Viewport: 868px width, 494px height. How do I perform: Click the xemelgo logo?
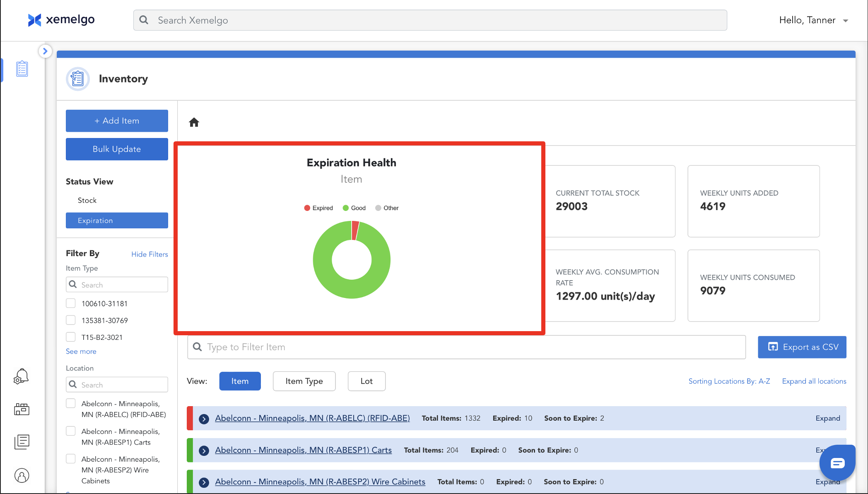[x=61, y=20]
